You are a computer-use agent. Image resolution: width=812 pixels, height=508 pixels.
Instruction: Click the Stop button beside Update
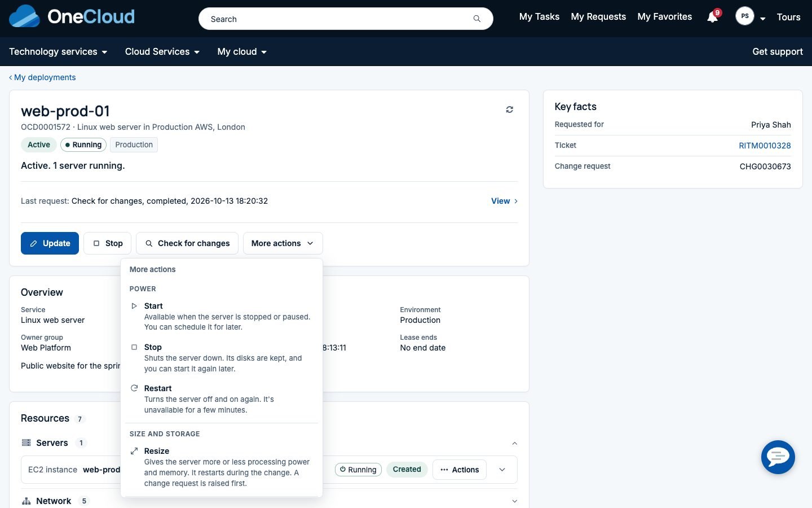coord(107,243)
